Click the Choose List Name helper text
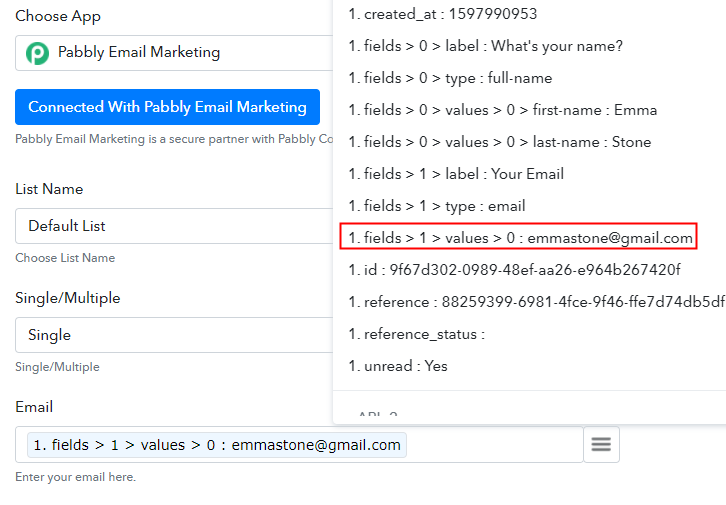Screen dimensions: 726x505 click(x=65, y=258)
